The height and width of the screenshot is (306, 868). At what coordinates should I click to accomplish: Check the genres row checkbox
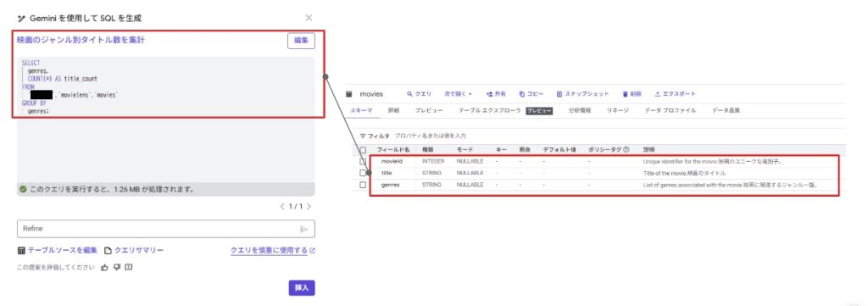point(363,185)
